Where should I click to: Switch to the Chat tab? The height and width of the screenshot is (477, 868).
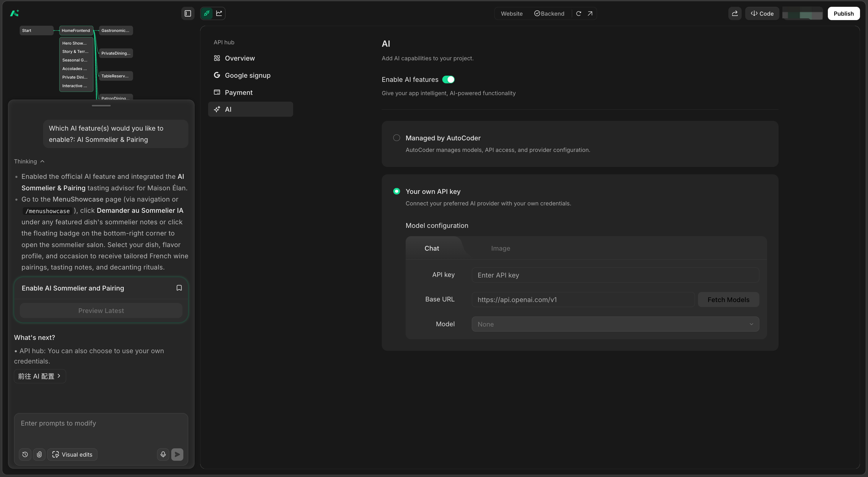[x=432, y=248]
